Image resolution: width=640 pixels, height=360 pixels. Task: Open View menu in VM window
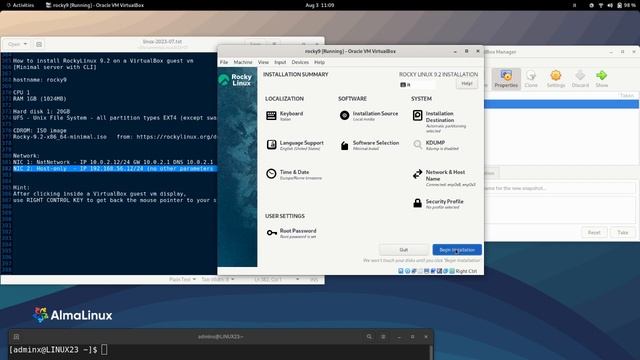pyautogui.click(x=263, y=62)
